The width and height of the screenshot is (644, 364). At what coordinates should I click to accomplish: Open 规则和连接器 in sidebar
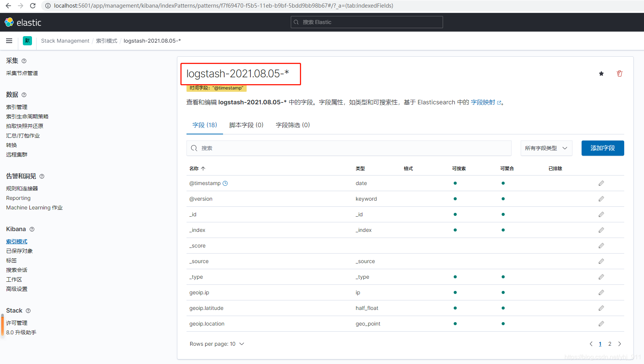22,188
